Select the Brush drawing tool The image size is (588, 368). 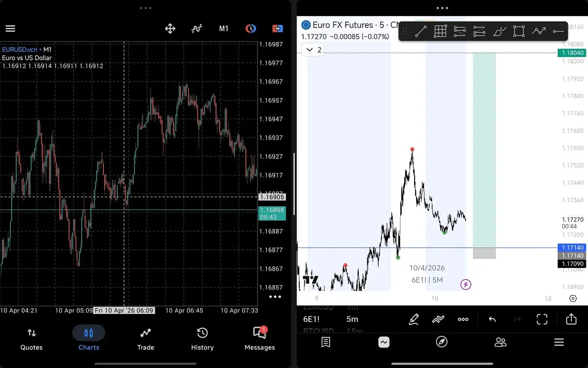tap(499, 31)
